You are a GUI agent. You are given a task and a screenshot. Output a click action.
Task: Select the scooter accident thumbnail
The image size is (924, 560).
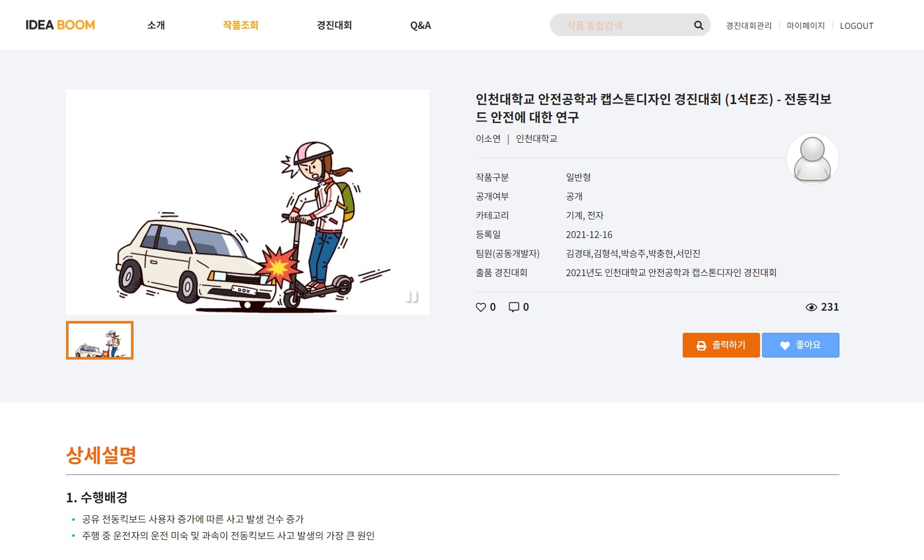point(100,341)
